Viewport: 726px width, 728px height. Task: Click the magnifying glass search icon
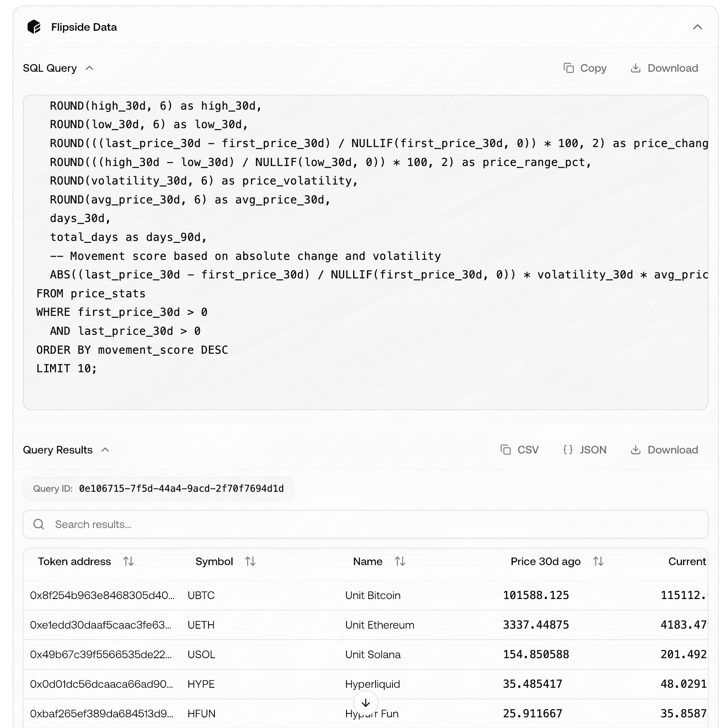point(39,524)
